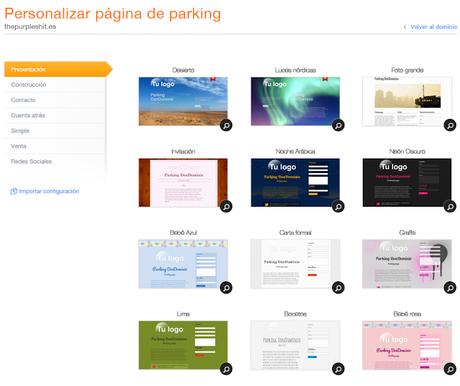Click the Graffiti title text
Image resolution: width=460 pixels, height=386 pixels.
(407, 232)
